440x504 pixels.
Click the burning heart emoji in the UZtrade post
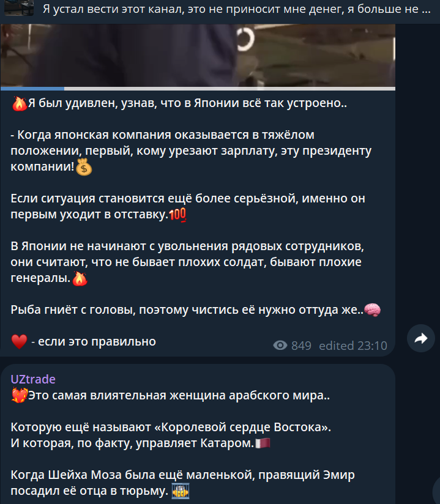coord(20,395)
